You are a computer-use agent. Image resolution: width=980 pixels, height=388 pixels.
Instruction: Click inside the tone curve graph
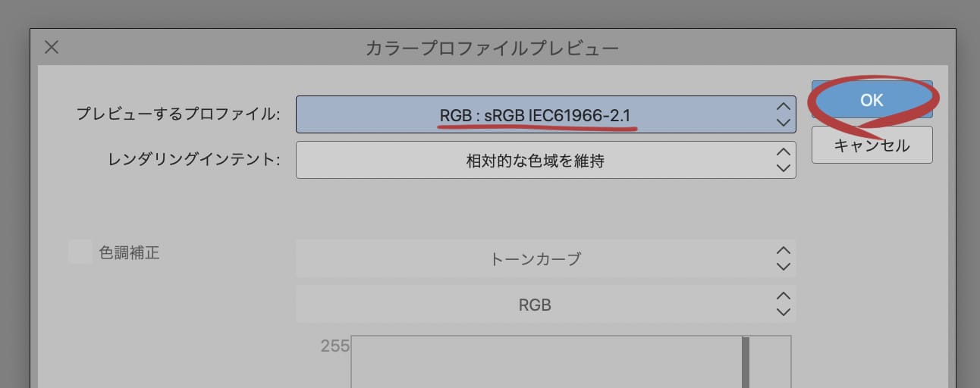click(571, 362)
